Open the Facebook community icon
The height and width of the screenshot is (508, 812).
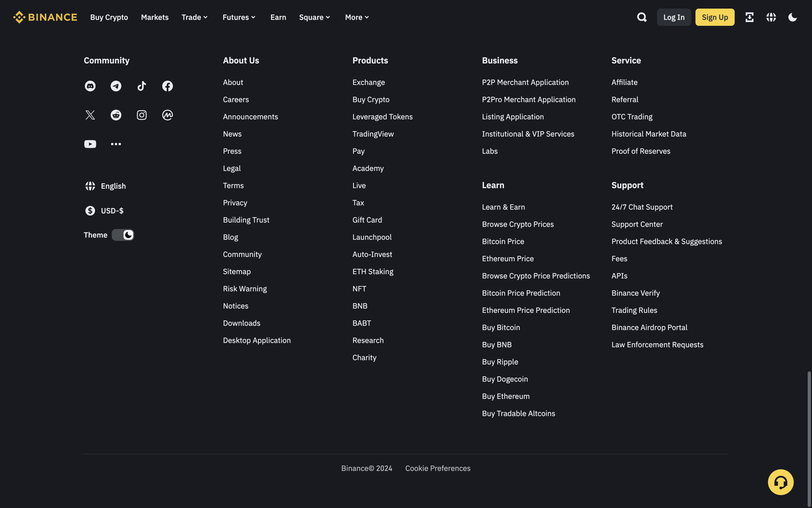(x=167, y=86)
